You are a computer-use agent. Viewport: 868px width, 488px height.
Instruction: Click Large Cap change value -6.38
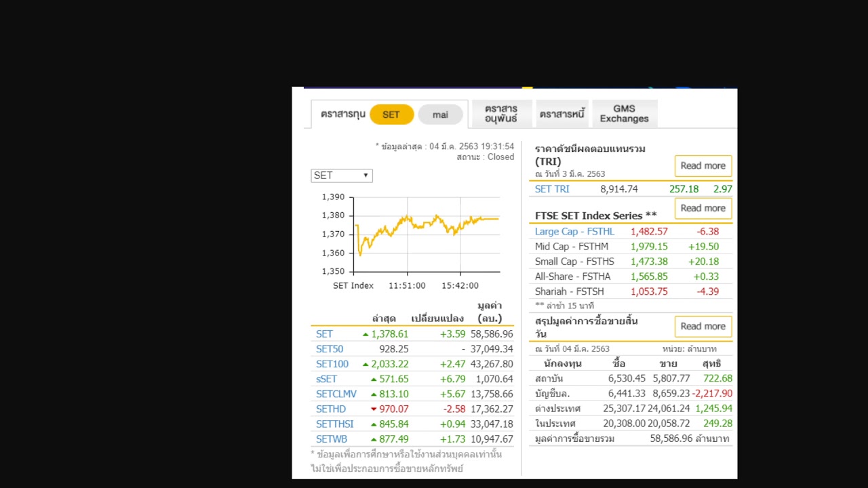pos(708,231)
